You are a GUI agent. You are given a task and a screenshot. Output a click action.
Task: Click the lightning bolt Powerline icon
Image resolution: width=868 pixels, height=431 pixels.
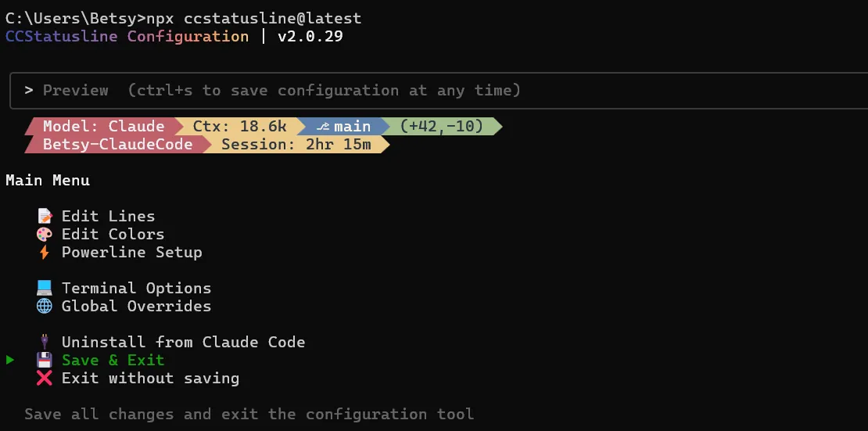pos(45,253)
